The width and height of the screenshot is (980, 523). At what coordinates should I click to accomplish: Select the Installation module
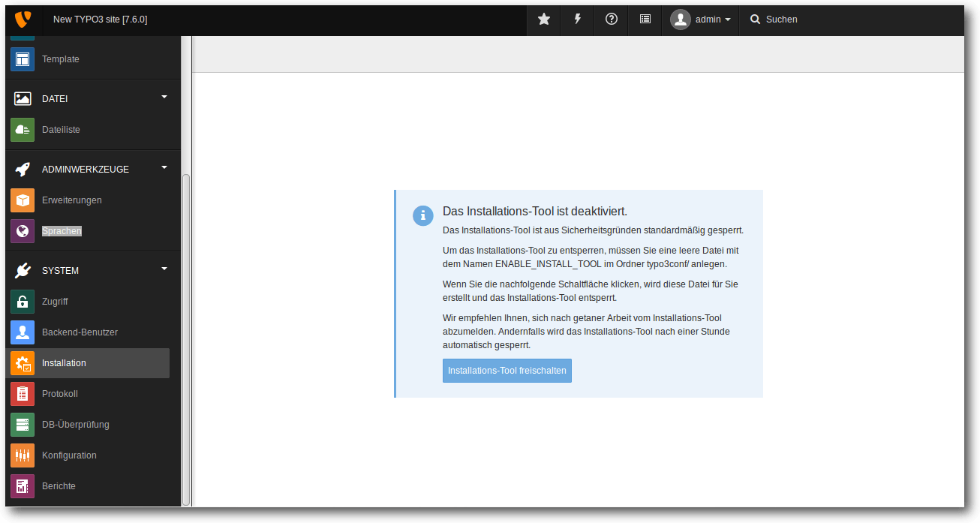click(x=64, y=363)
